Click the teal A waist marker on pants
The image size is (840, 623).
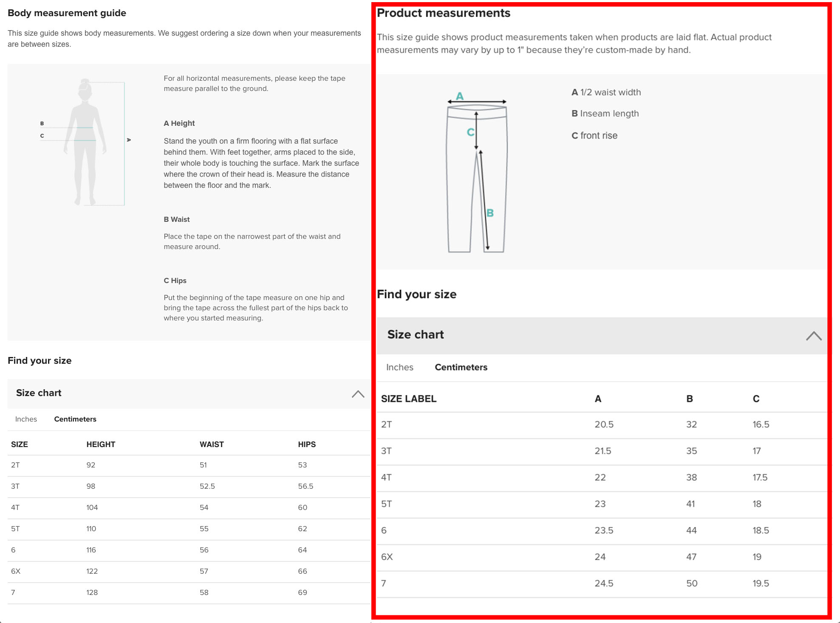tap(460, 96)
